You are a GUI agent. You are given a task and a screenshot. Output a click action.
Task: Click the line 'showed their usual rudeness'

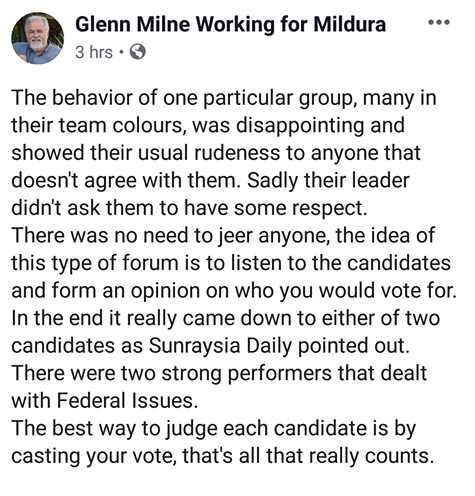[216, 154]
